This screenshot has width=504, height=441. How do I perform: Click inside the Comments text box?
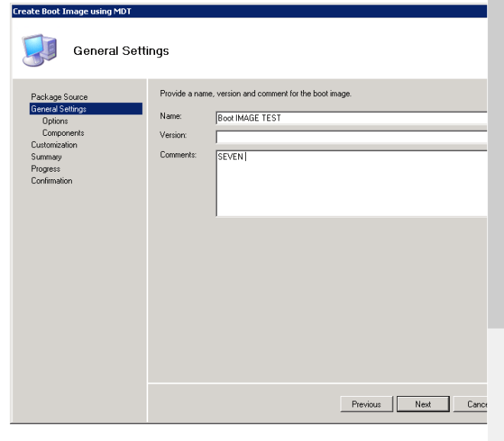pyautogui.click(x=351, y=183)
